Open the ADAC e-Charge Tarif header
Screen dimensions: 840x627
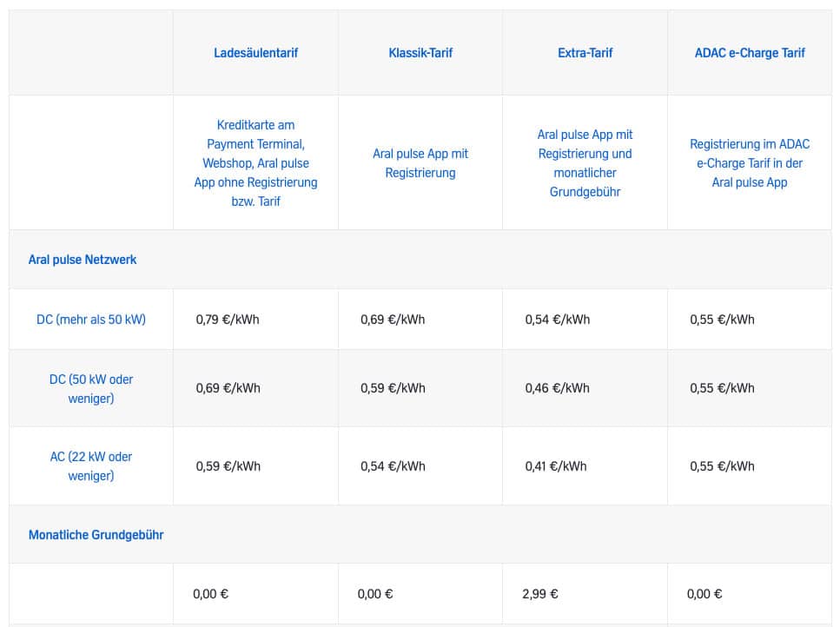click(x=750, y=53)
